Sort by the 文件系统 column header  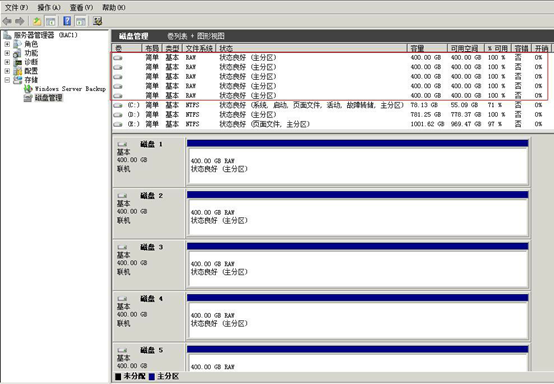199,48
